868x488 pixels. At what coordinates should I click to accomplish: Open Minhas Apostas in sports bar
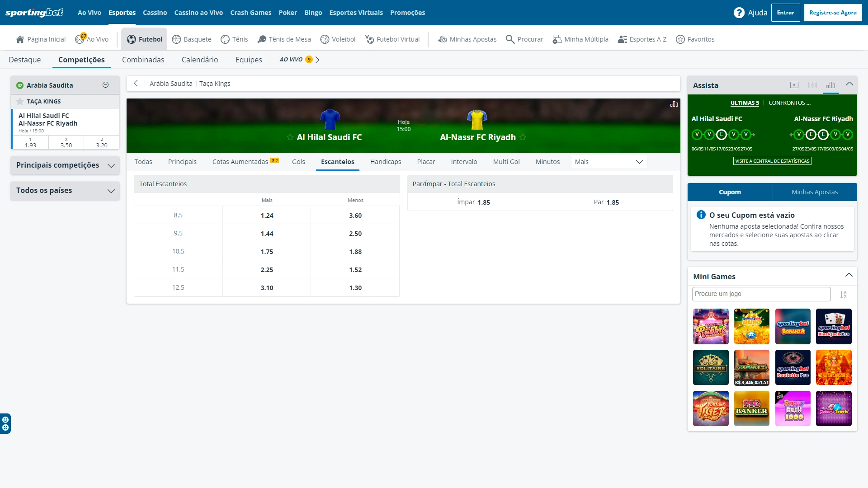467,39
